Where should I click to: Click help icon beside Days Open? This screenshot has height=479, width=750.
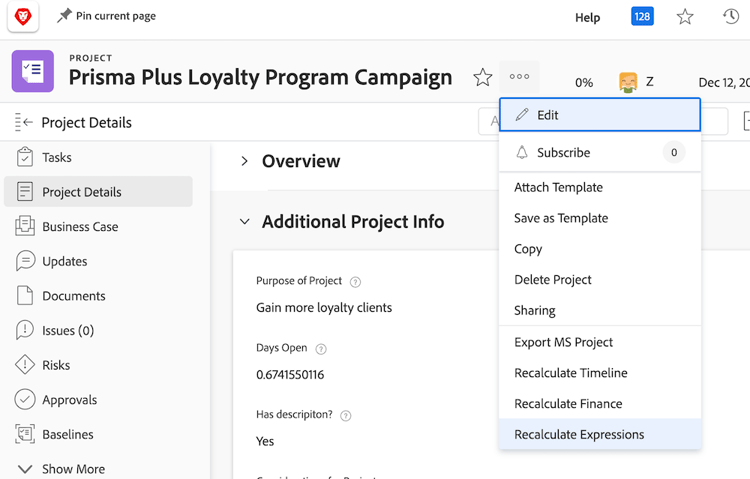(x=321, y=349)
